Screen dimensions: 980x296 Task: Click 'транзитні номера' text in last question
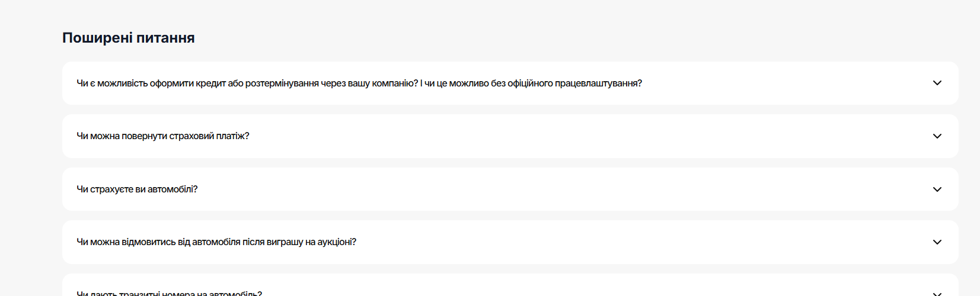coord(157,293)
